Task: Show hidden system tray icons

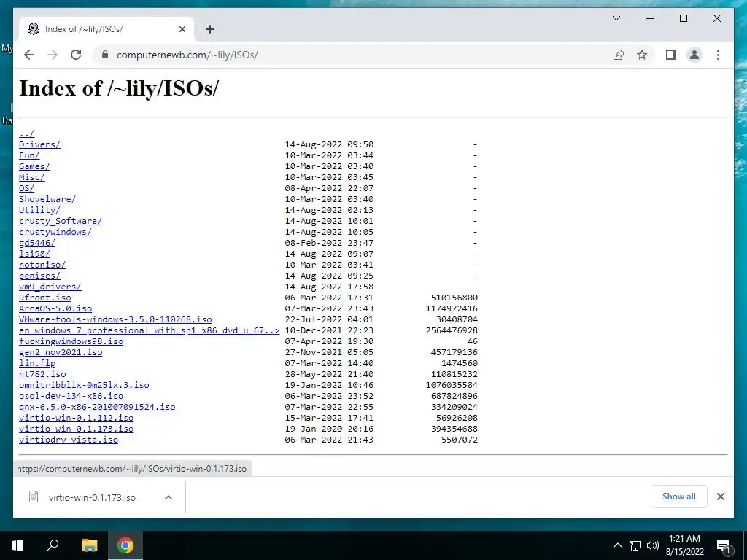Action: click(617, 545)
